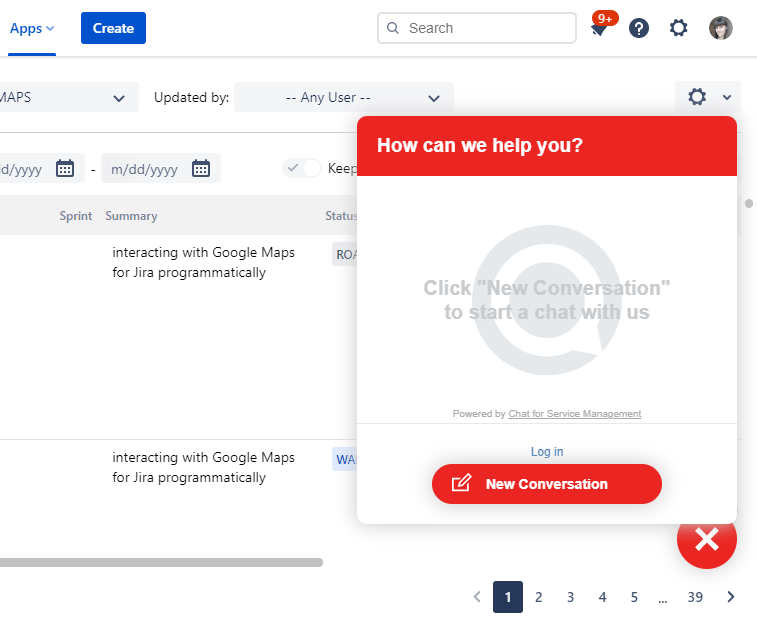Open the Updated by Any User dropdown
This screenshot has width=757, height=624.
344,97
